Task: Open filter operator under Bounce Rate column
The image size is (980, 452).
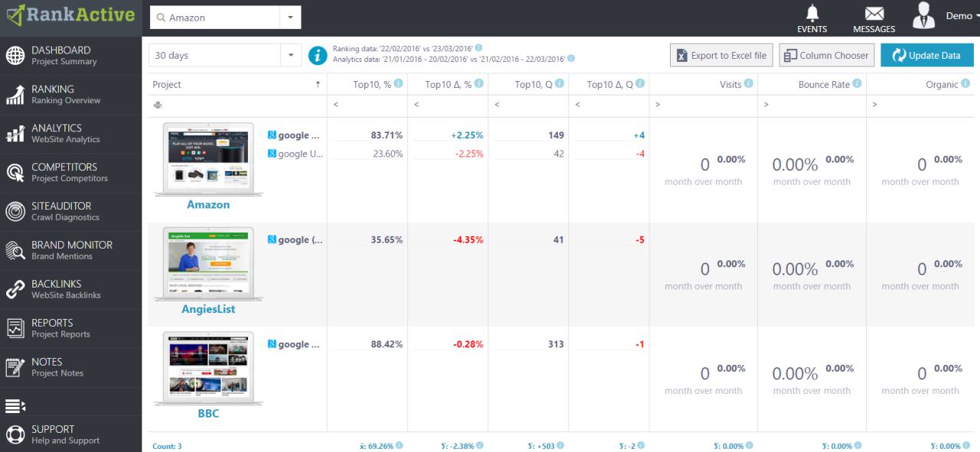Action: [x=766, y=105]
